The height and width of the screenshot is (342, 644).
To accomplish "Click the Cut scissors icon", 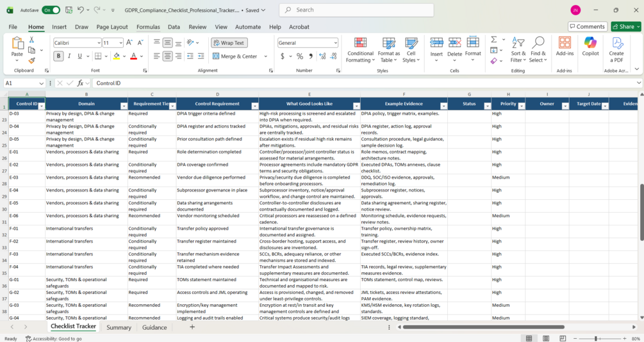I will click(31, 40).
